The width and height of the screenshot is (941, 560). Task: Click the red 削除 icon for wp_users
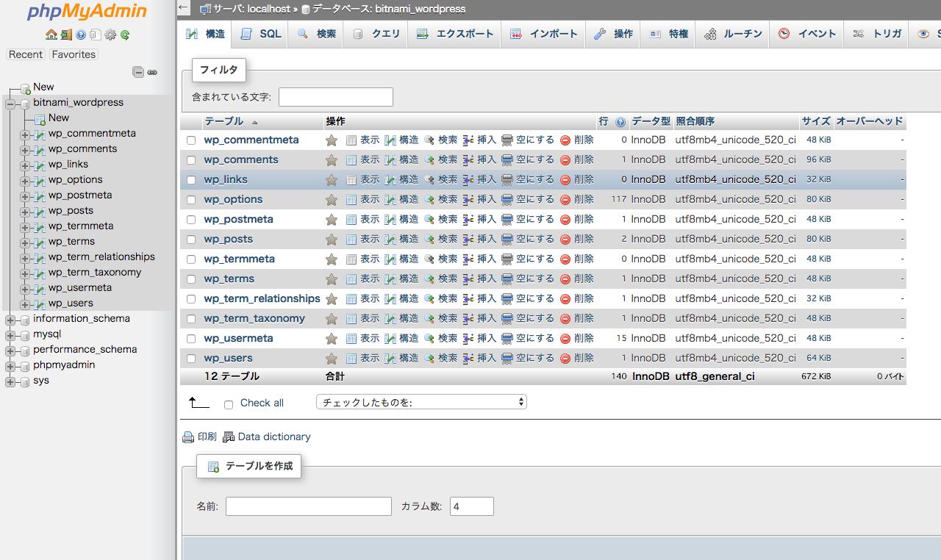point(565,359)
